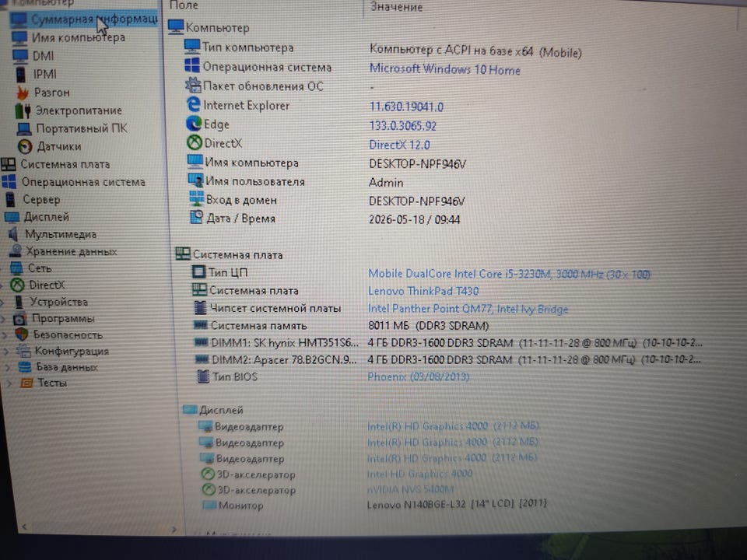Expand the Безопасность tree node
This screenshot has width=747, height=560.
pos(5,334)
